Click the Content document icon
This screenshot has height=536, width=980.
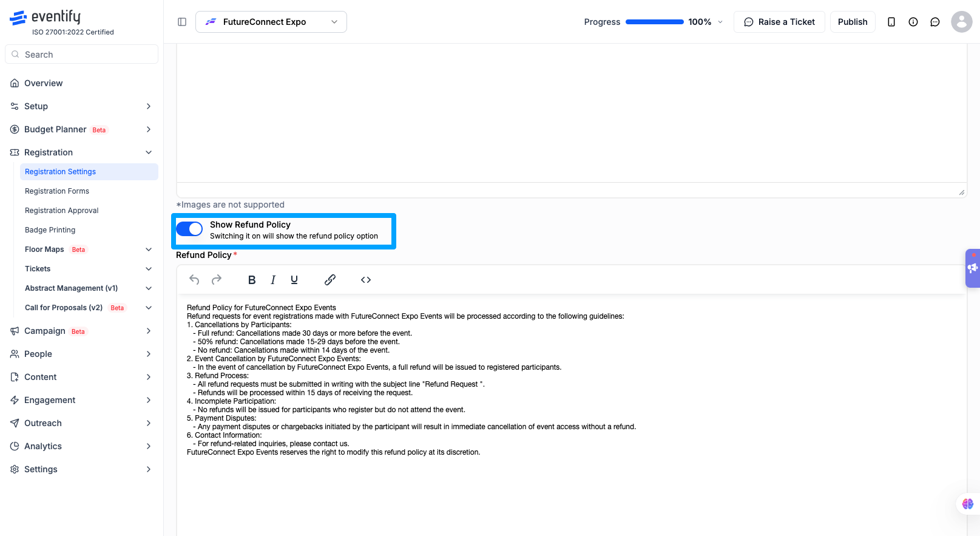tap(15, 377)
